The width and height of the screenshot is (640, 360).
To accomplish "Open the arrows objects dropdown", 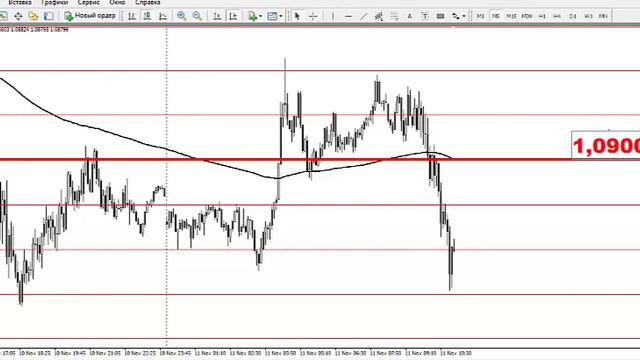I will [458, 16].
